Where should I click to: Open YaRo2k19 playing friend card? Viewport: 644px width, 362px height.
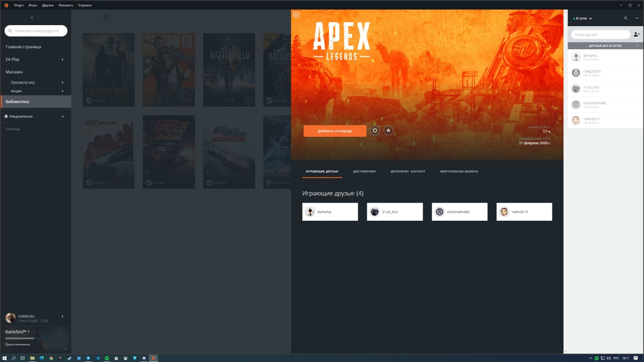[524, 212]
